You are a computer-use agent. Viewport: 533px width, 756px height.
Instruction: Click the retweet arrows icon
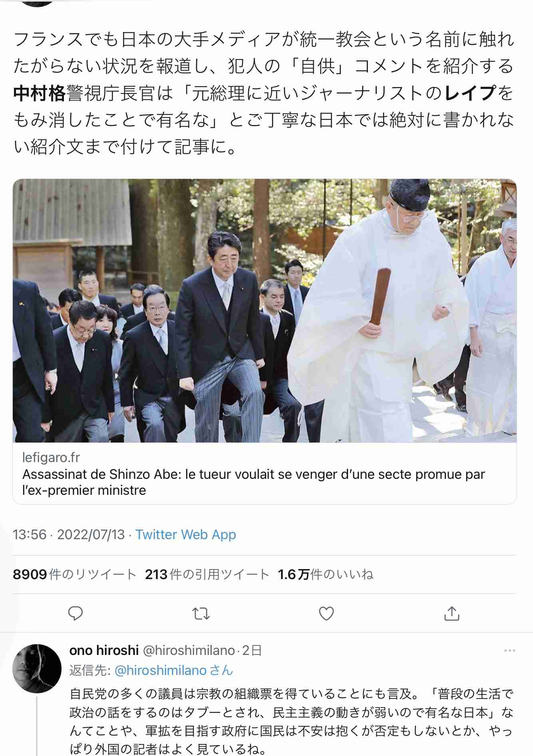pyautogui.click(x=201, y=613)
